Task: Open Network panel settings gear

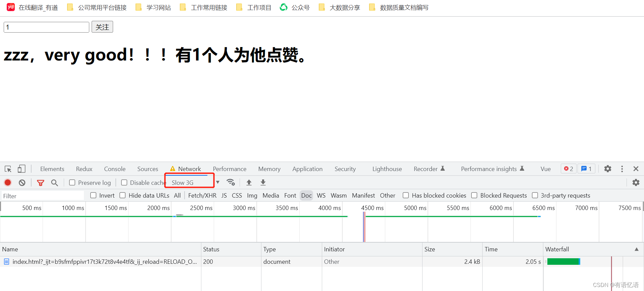Action: pos(636,182)
